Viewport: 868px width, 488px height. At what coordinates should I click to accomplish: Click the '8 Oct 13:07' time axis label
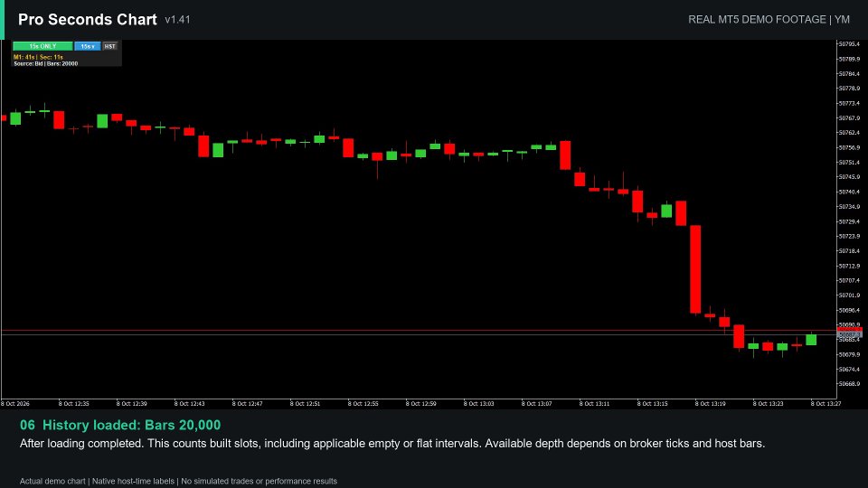click(x=536, y=404)
